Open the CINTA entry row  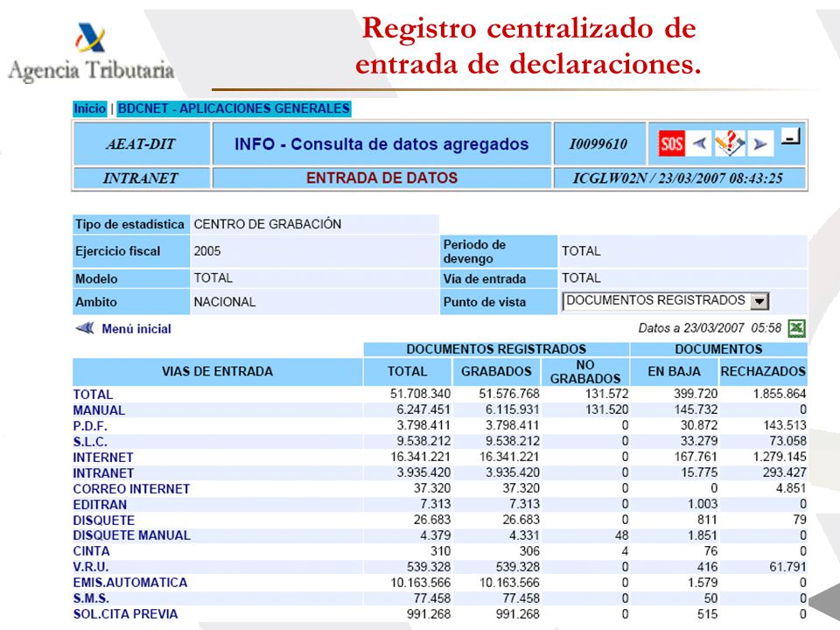coord(91,551)
